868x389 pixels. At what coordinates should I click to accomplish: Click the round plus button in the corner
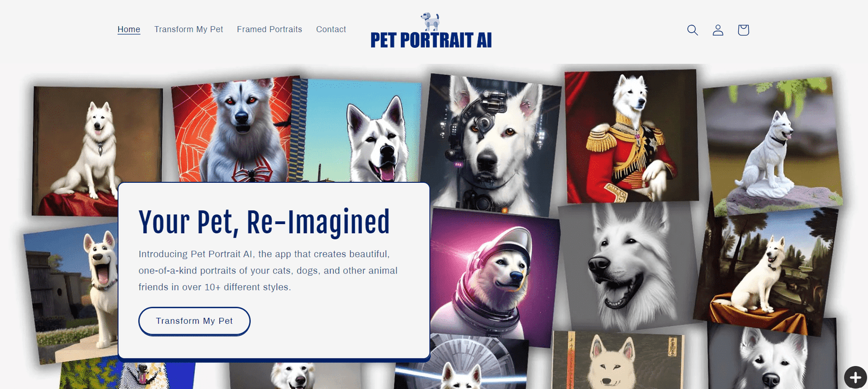(x=856, y=377)
